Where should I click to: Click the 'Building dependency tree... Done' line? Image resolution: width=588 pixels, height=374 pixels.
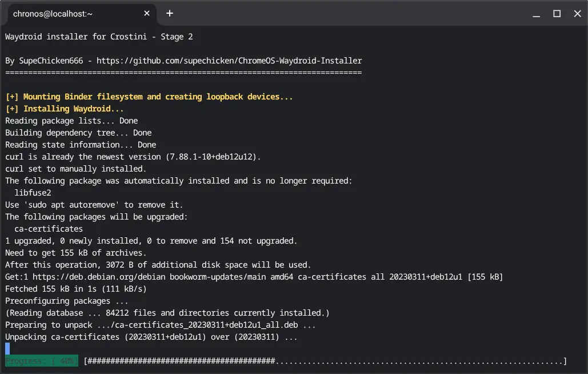pyautogui.click(x=78, y=133)
